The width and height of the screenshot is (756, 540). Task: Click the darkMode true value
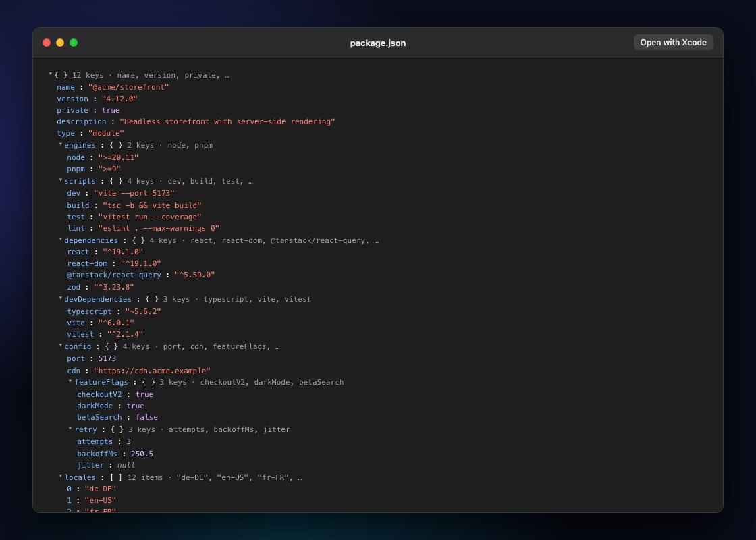(136, 406)
